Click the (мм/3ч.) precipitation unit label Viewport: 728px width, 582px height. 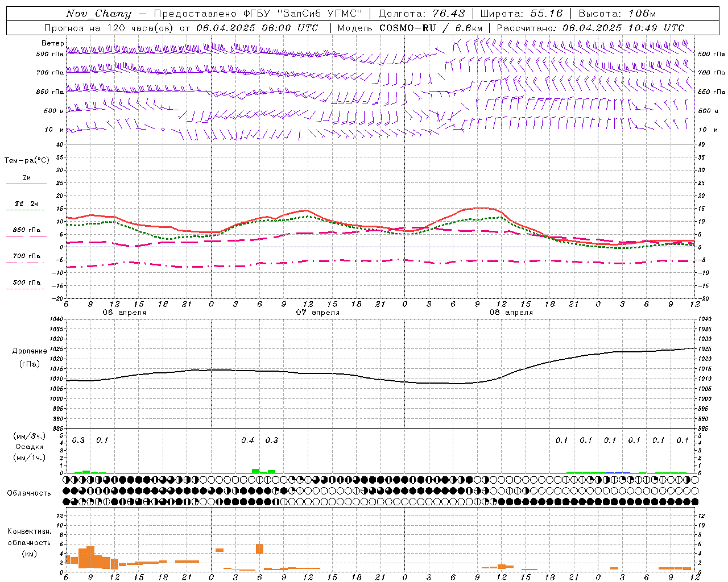click(30, 436)
